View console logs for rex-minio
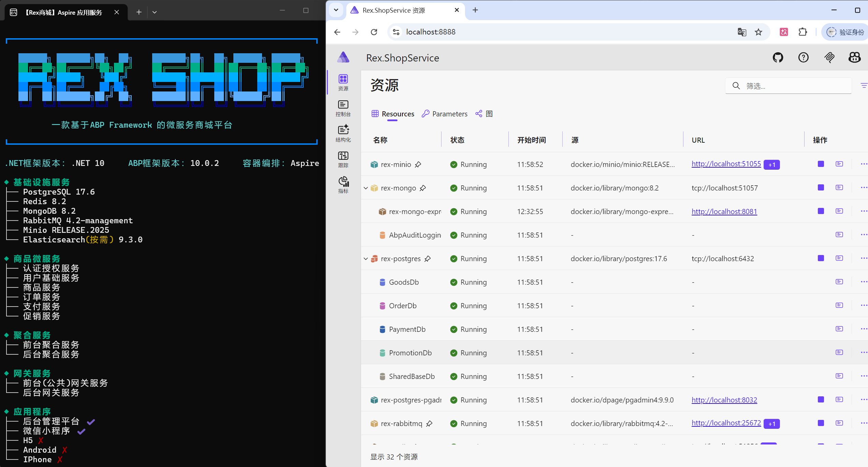Image resolution: width=868 pixels, height=467 pixels. 839,164
